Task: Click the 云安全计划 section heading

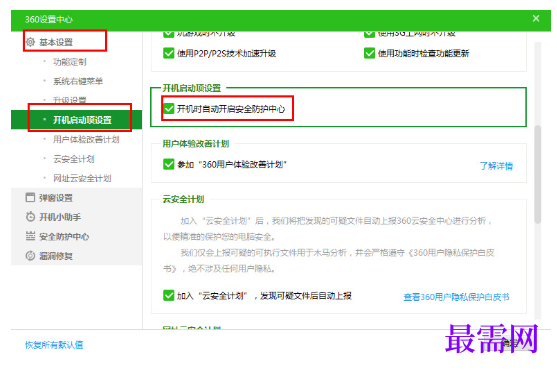Action: pyautogui.click(x=183, y=199)
